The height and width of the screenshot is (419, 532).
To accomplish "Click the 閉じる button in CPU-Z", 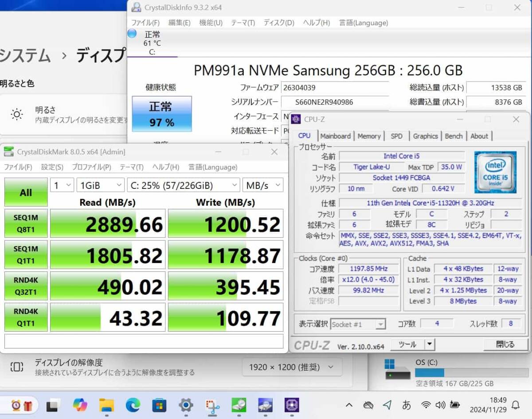I will [505, 344].
